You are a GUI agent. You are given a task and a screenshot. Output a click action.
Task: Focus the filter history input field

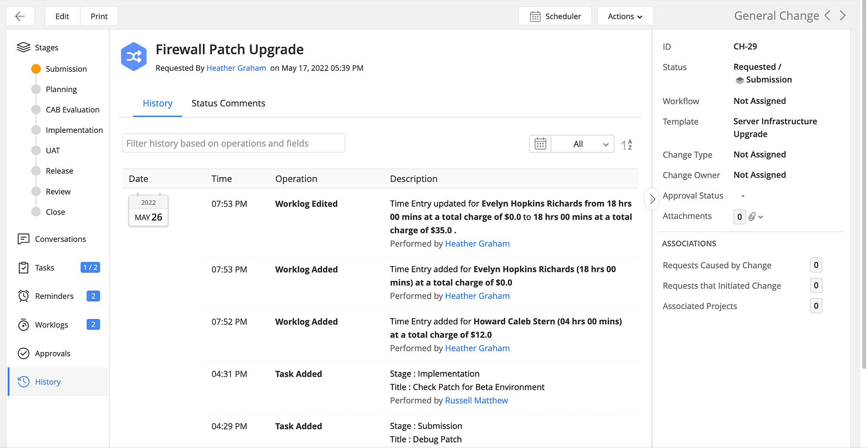233,143
